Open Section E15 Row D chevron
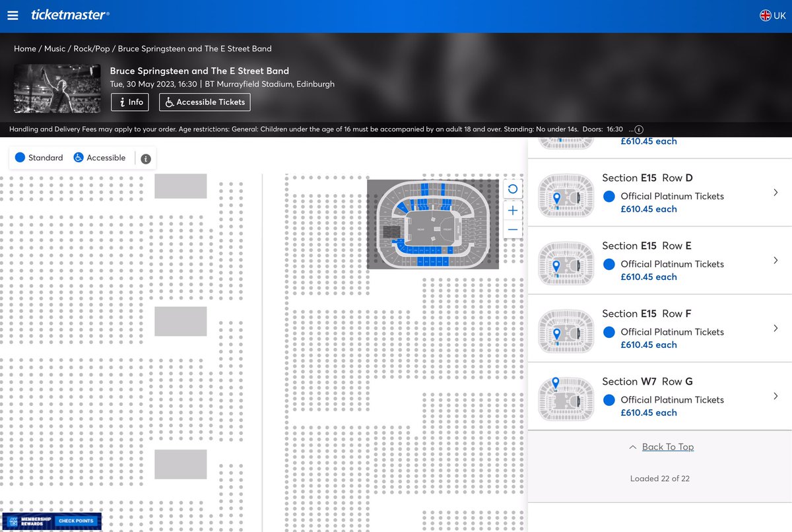This screenshot has height=532, width=792. (775, 193)
